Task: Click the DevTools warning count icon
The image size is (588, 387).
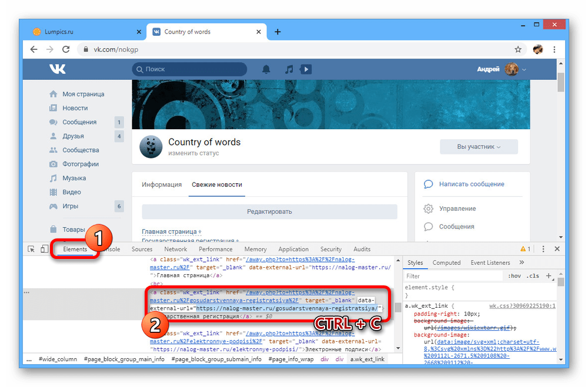Action: (525, 249)
